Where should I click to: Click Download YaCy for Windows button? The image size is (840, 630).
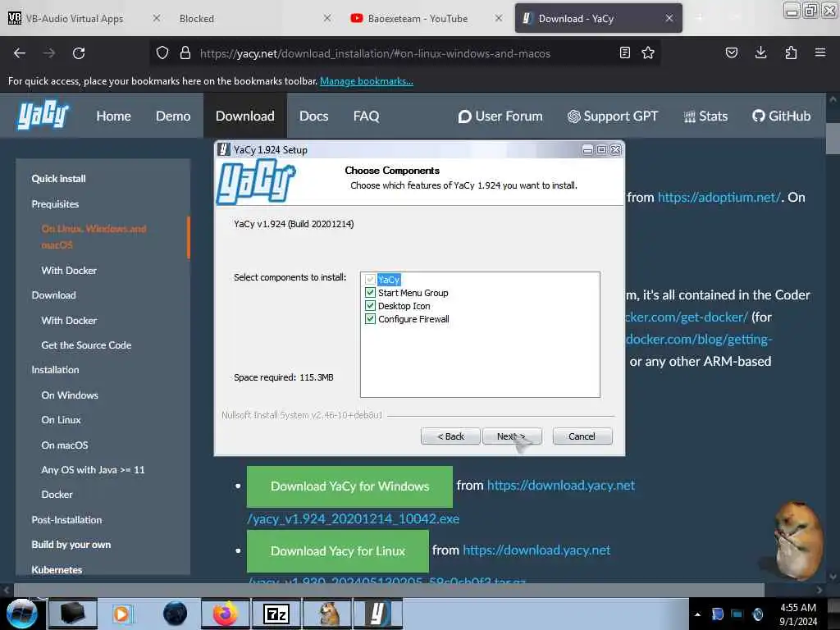click(x=349, y=486)
